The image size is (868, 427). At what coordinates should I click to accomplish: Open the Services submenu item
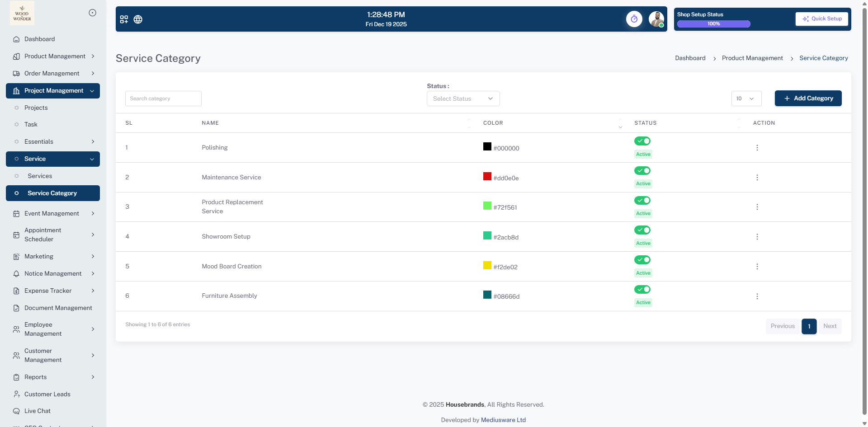tap(40, 176)
